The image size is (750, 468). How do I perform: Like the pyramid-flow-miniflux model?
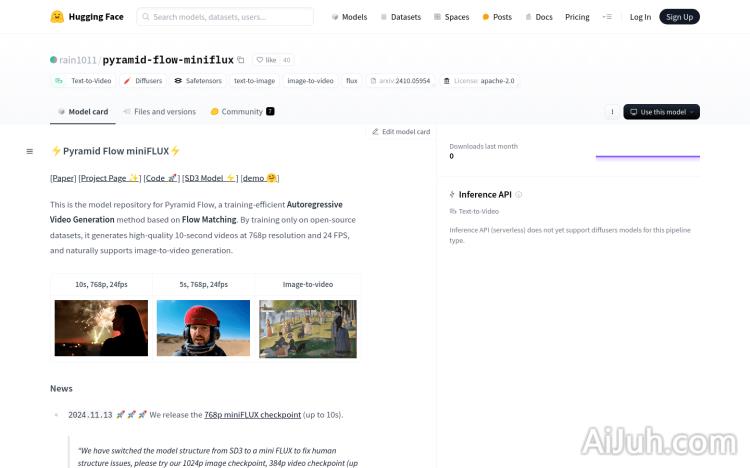coord(265,60)
